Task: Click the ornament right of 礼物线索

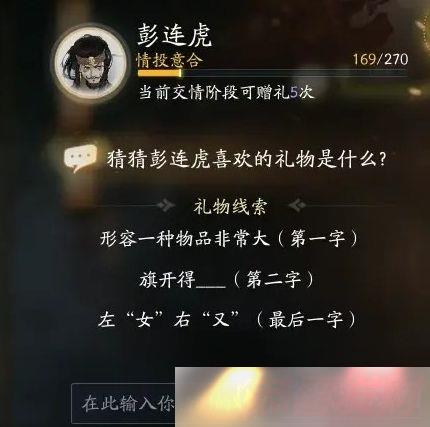Action: click(x=297, y=206)
